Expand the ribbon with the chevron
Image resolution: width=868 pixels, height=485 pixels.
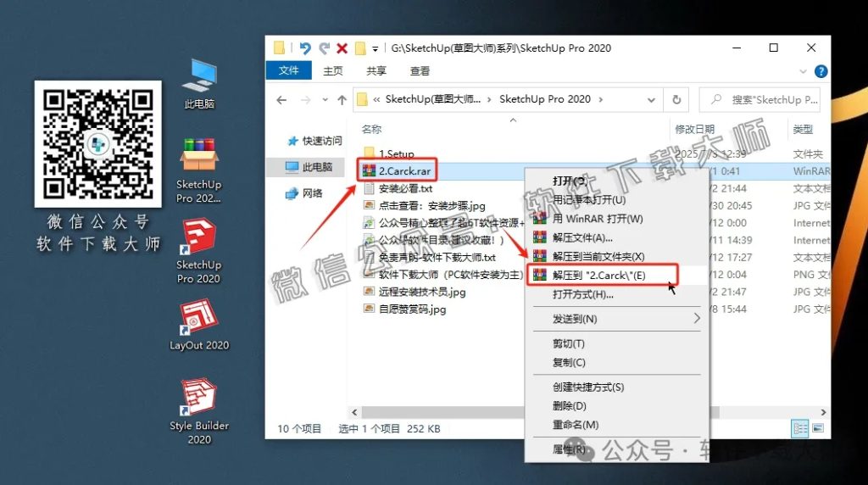click(803, 71)
